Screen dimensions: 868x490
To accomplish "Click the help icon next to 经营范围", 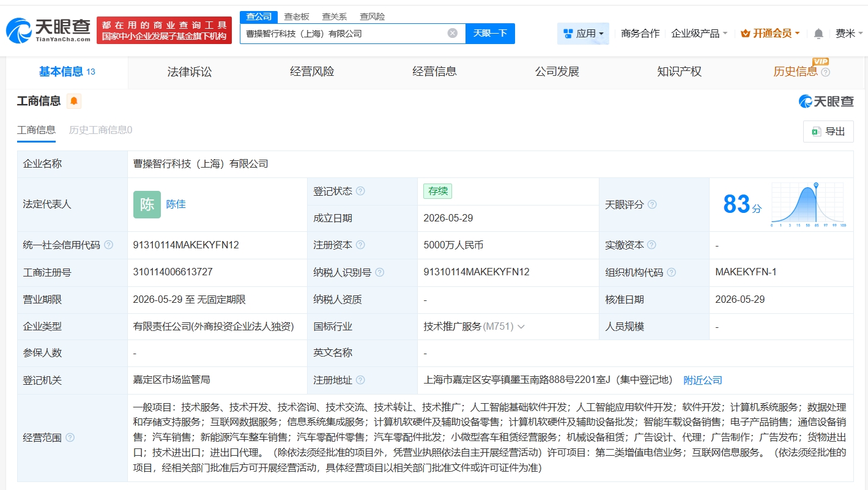I will 70,437.
